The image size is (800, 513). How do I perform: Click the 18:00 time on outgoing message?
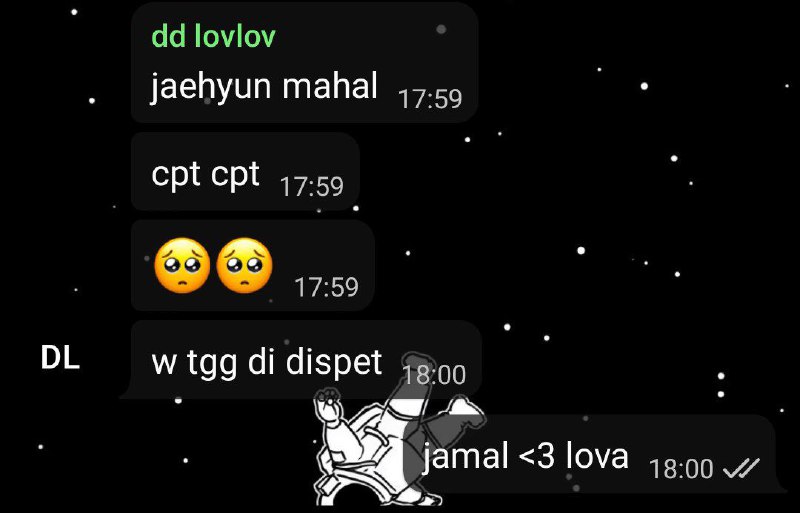click(x=681, y=469)
